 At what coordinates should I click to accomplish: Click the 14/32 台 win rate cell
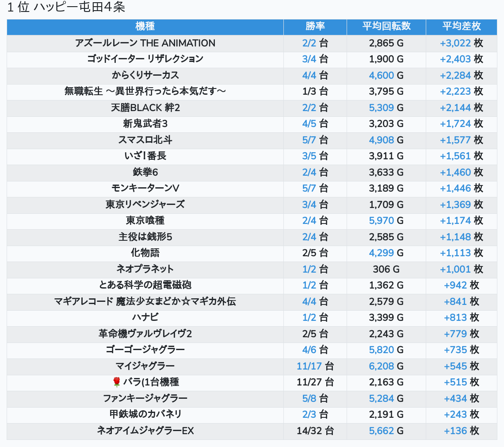click(x=315, y=431)
